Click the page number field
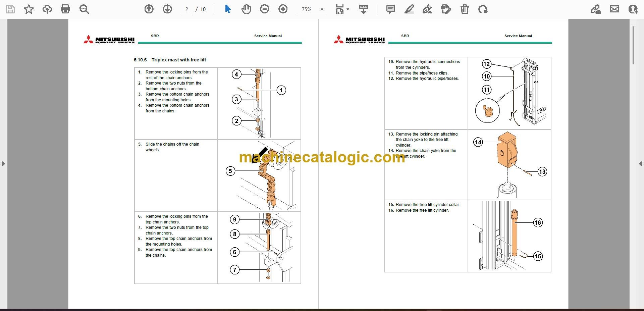The image size is (644, 311). 187,9
